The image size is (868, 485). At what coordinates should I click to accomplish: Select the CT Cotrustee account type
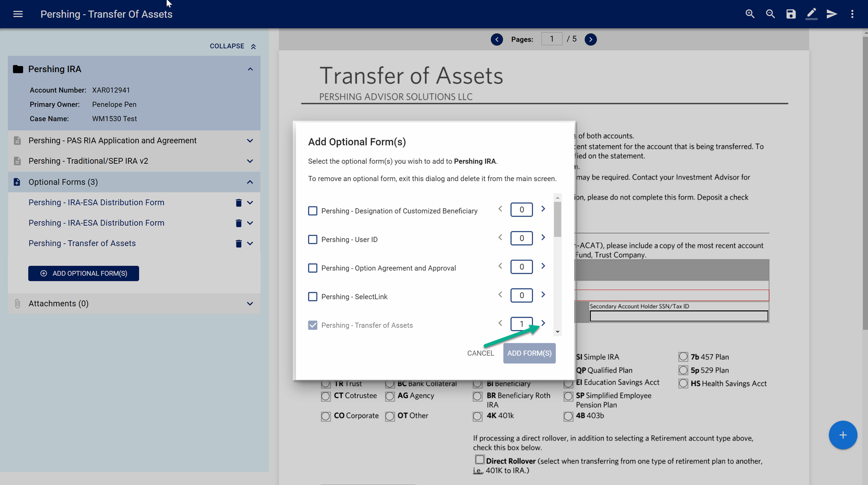pos(325,396)
